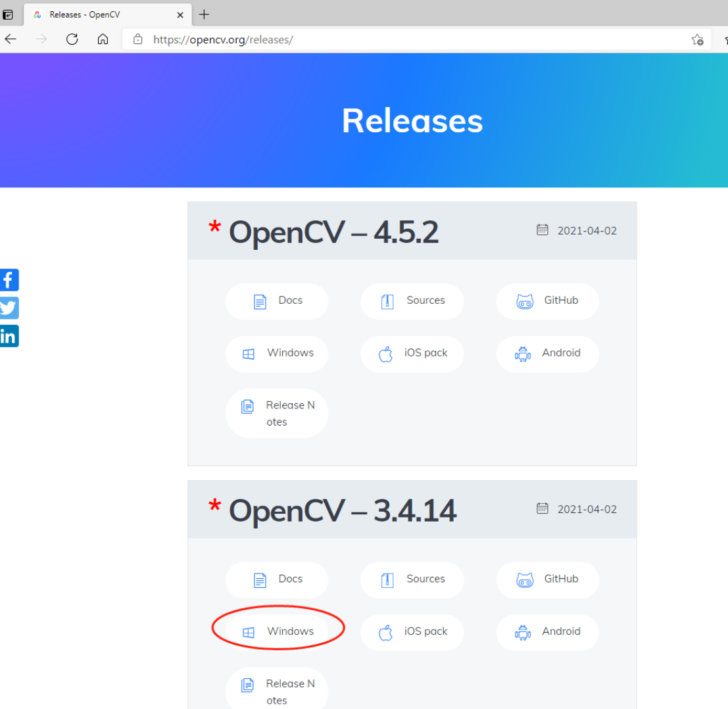
Task: Click calendar icon next to OpenCV 4.5.2 date
Action: point(543,230)
